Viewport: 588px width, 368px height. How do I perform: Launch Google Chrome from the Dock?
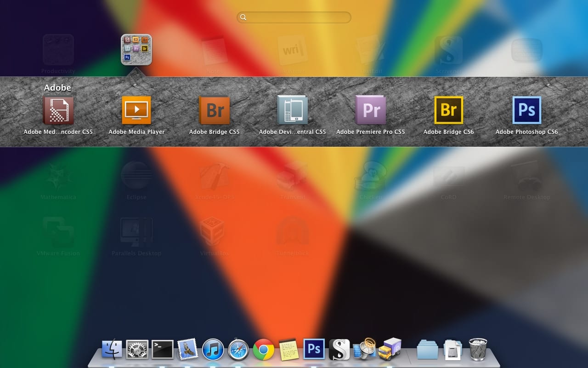point(263,350)
